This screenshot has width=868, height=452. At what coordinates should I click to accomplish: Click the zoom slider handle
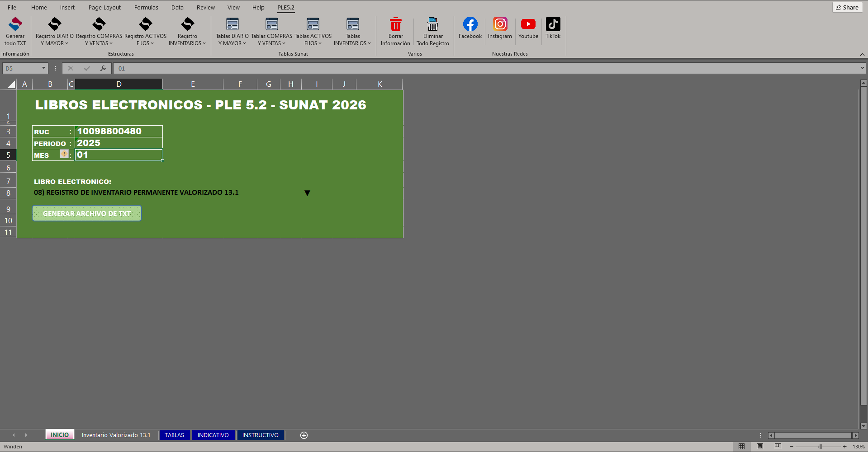(820, 447)
